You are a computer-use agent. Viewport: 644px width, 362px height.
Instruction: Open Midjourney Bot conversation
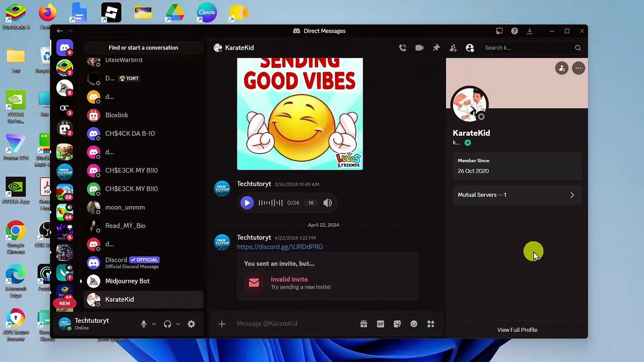pyautogui.click(x=143, y=281)
